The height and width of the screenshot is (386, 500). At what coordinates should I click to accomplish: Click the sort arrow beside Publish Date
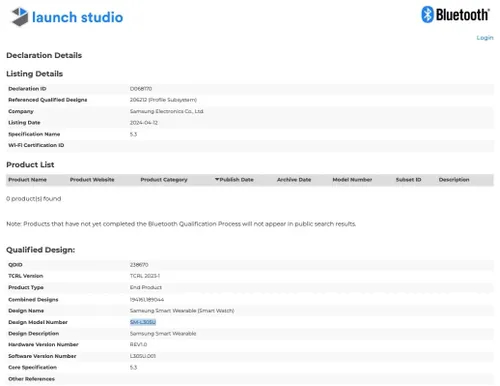(x=217, y=179)
